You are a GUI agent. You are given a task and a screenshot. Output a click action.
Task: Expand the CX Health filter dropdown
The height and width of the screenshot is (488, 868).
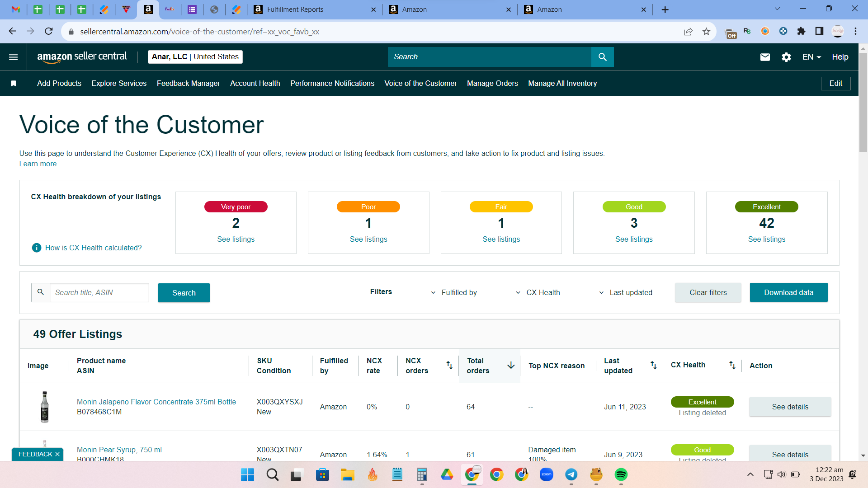click(538, 292)
